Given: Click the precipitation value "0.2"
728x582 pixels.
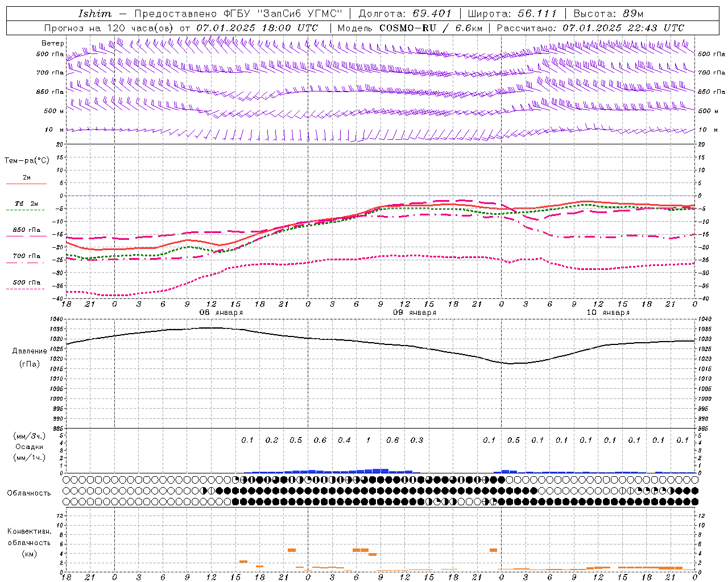Looking at the screenshot, I should tap(272, 440).
